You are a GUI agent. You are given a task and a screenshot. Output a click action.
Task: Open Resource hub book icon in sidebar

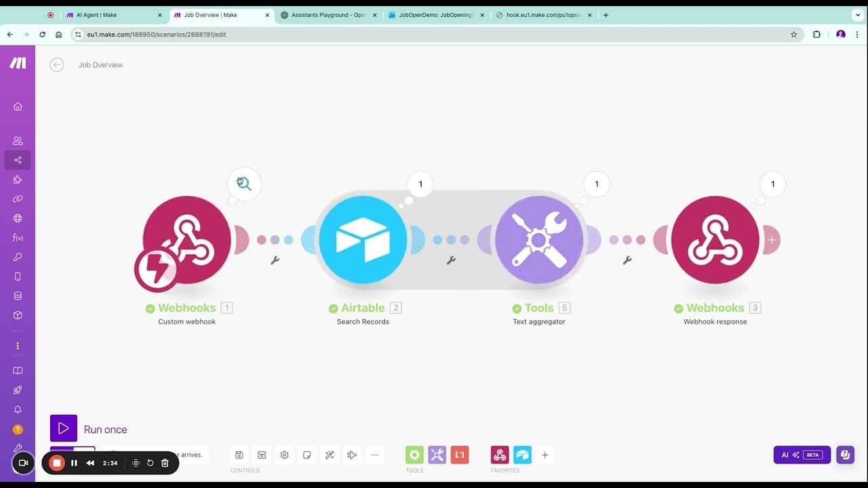click(18, 371)
